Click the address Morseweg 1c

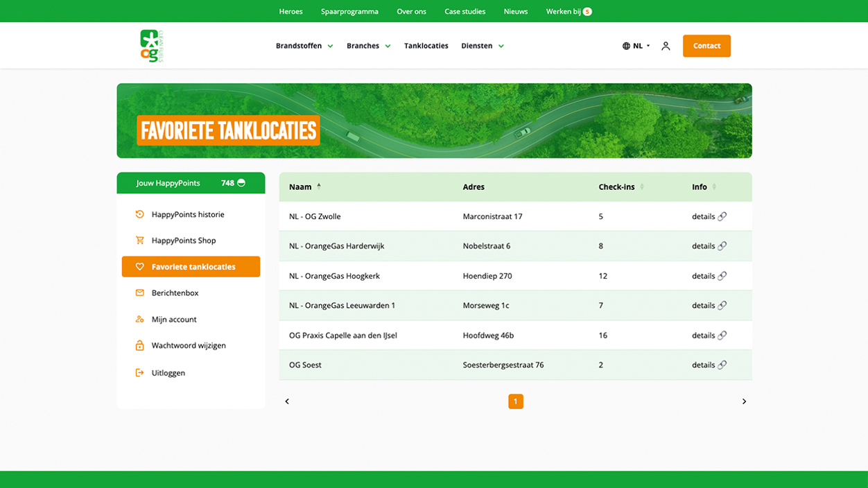click(486, 306)
